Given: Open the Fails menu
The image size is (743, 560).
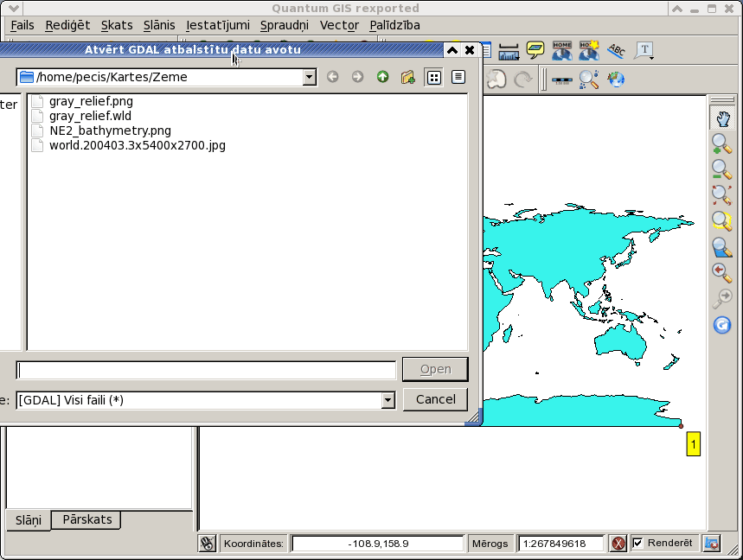Looking at the screenshot, I should point(22,25).
